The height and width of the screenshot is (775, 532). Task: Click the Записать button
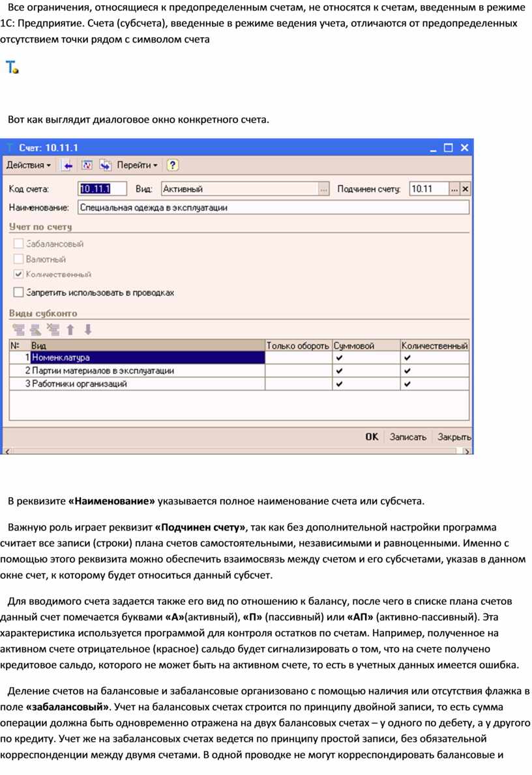click(x=408, y=437)
